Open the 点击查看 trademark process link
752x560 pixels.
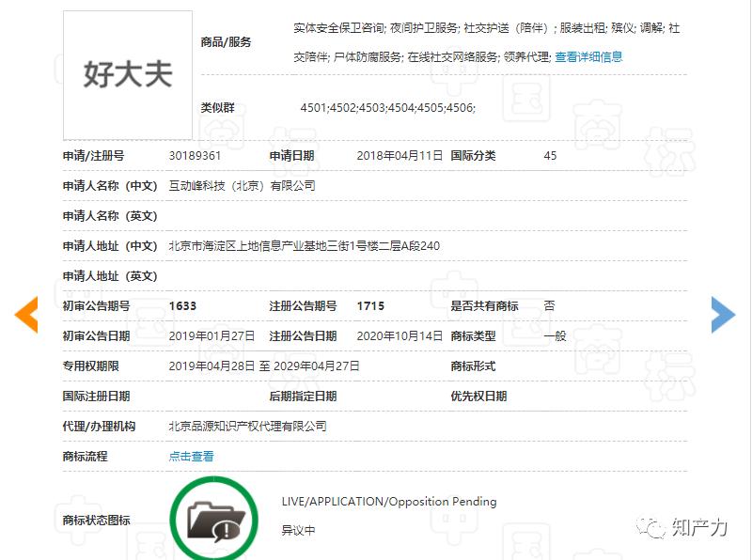[192, 457]
